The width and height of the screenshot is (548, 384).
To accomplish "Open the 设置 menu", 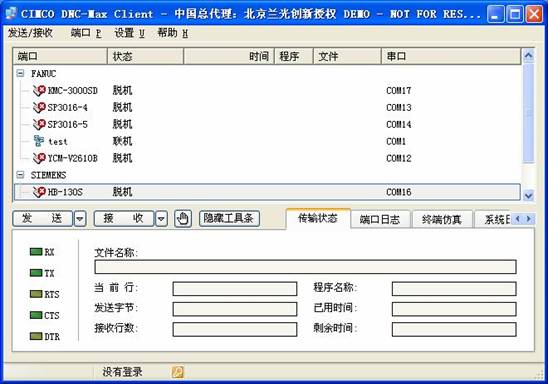I will click(x=129, y=33).
